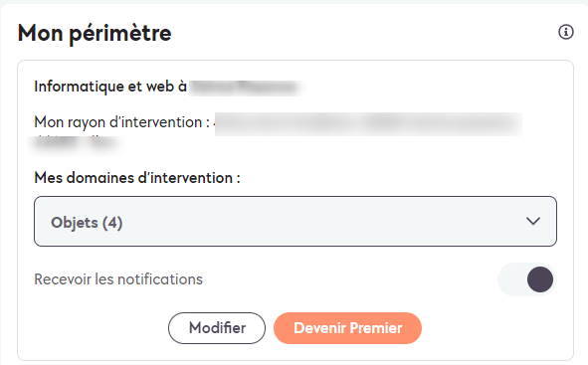Click the blurred second line under rayon

tap(73, 143)
